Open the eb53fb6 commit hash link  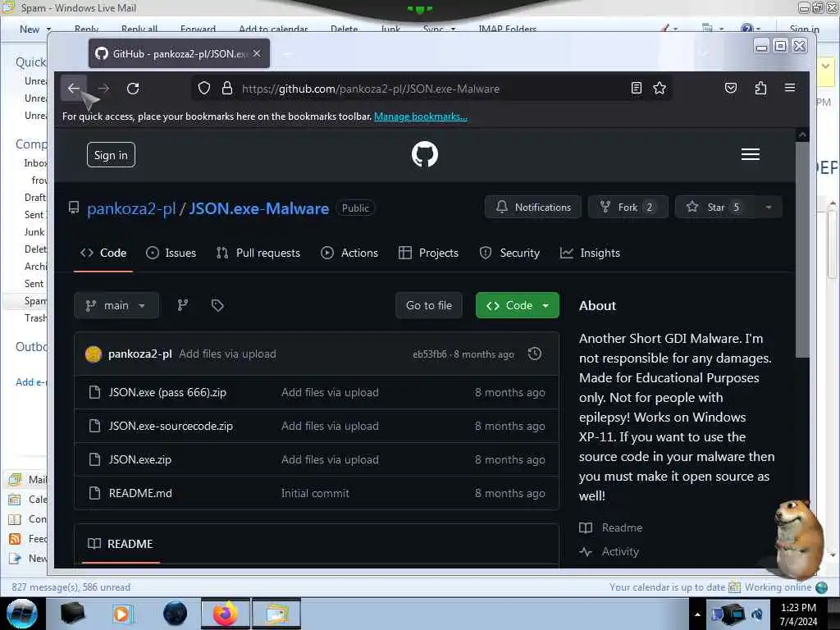429,354
